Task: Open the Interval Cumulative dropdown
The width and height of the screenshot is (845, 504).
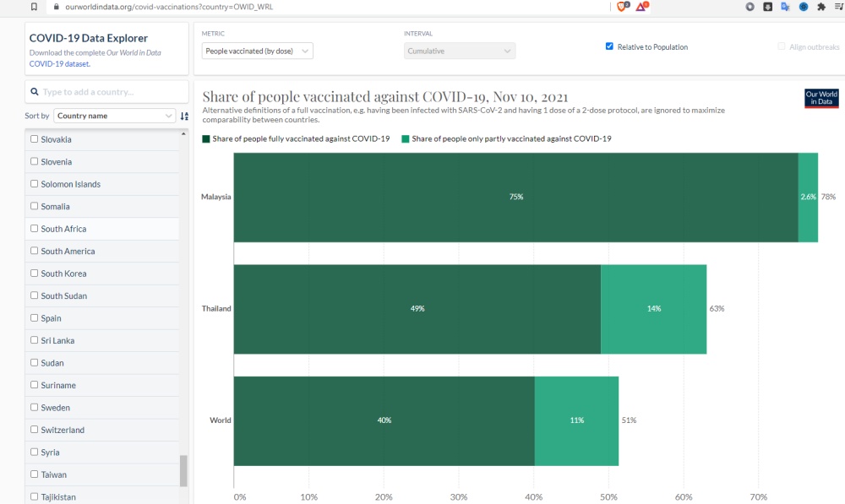Action: point(460,51)
